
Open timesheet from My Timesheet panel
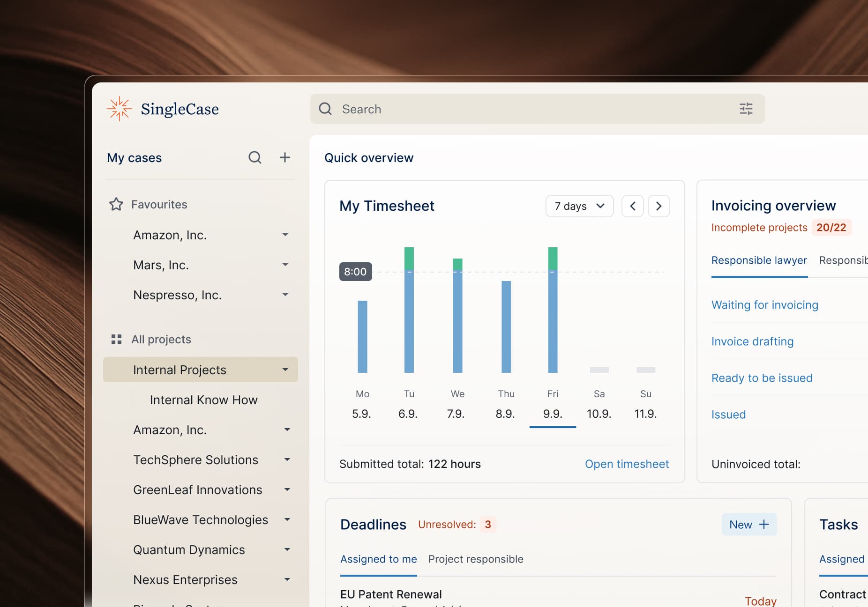click(627, 464)
